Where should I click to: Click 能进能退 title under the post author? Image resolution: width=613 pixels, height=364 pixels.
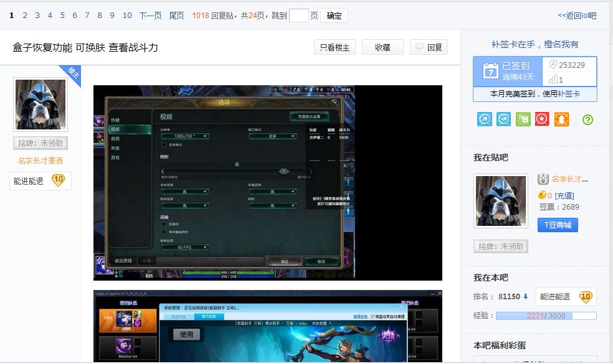[29, 181]
